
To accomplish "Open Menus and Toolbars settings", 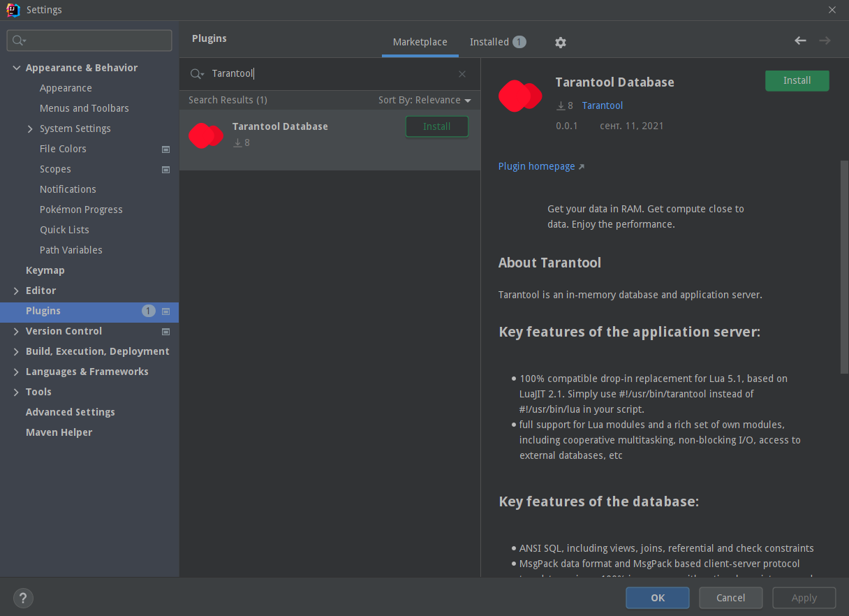I will pos(84,108).
